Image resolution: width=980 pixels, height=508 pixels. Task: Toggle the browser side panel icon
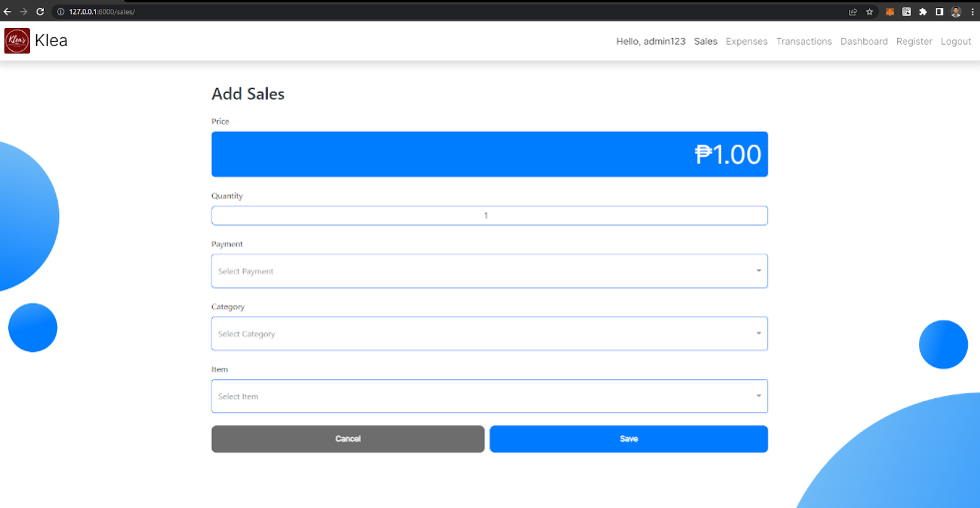pyautogui.click(x=939, y=12)
